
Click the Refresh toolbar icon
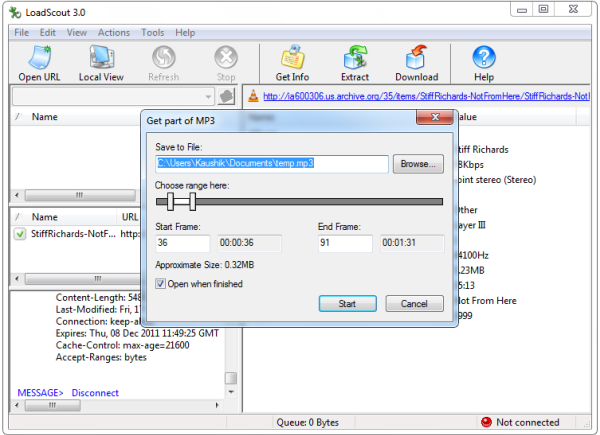(163, 64)
